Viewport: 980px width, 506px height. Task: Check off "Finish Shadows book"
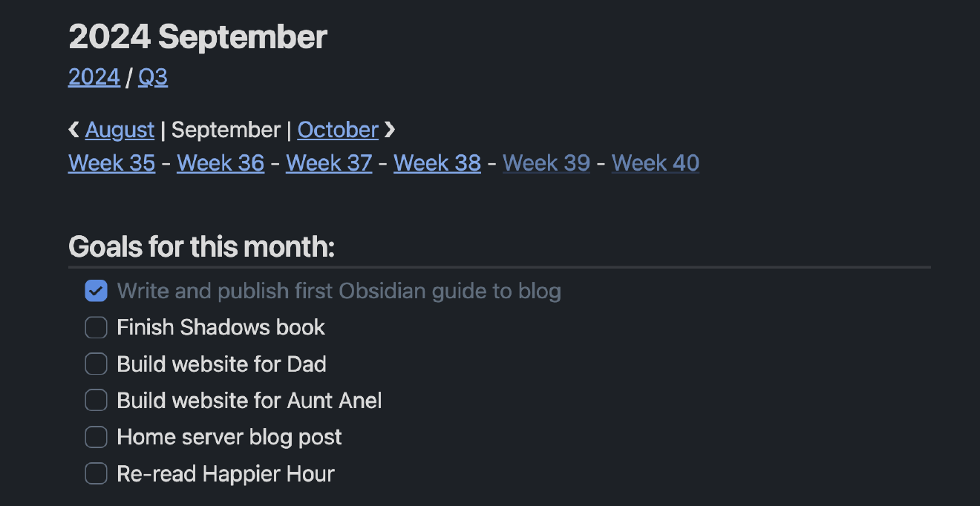point(96,326)
